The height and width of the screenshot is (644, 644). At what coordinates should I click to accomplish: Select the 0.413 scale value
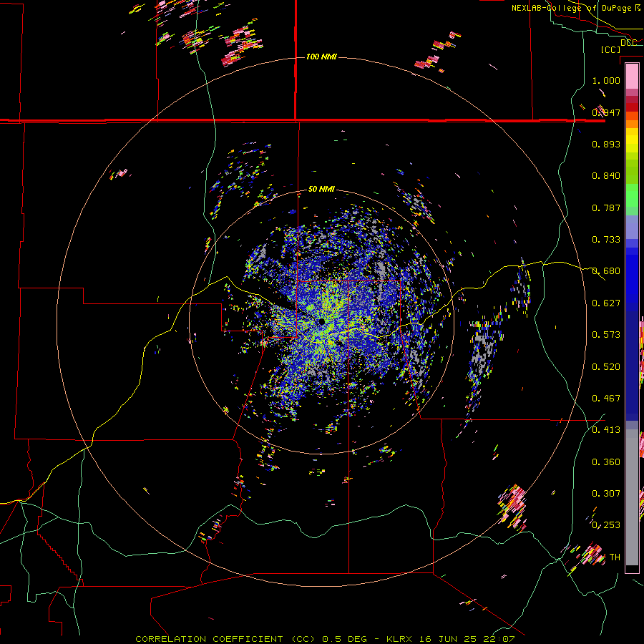[x=606, y=430]
